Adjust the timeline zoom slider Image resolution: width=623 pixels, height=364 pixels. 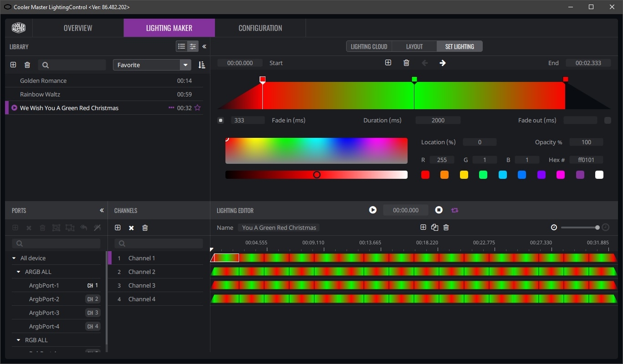point(597,227)
